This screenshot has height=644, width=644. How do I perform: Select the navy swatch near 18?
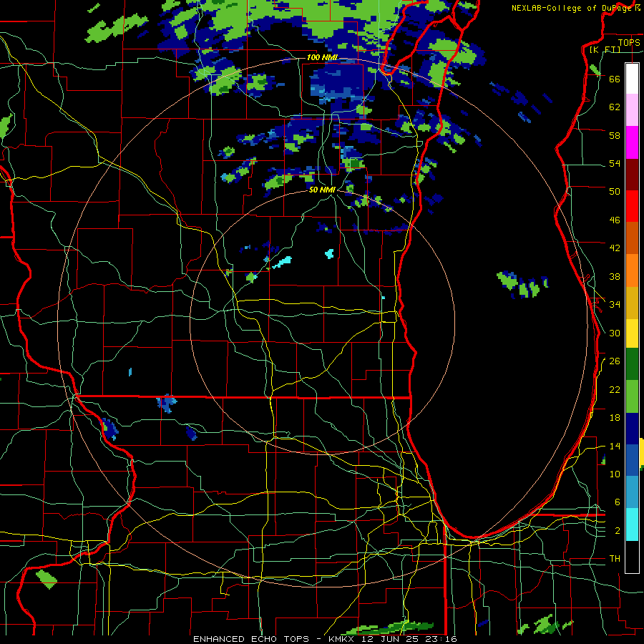pos(632,429)
